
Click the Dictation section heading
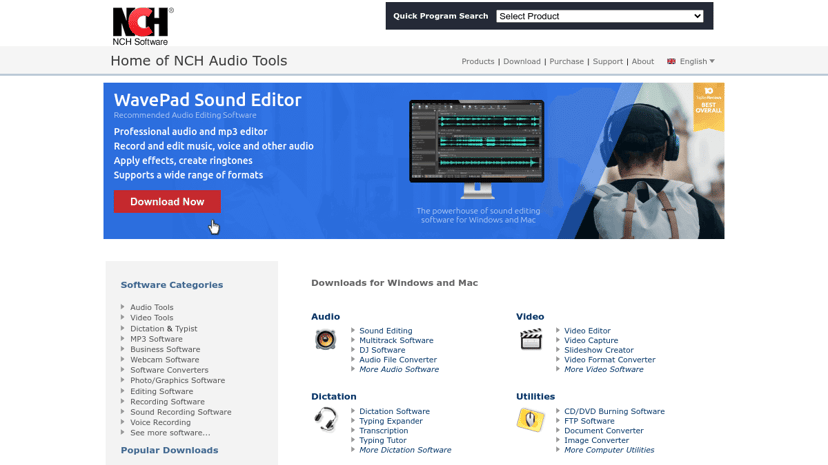[334, 396]
